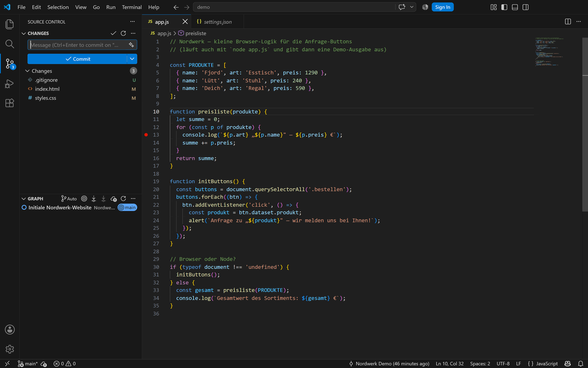The height and width of the screenshot is (368, 588).
Task: Open the File menu
Action: pyautogui.click(x=22, y=7)
